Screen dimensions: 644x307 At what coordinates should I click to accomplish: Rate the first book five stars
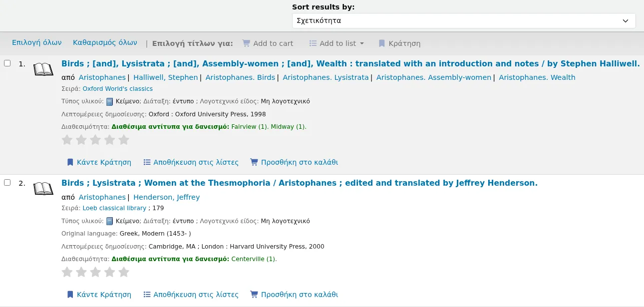(x=124, y=140)
